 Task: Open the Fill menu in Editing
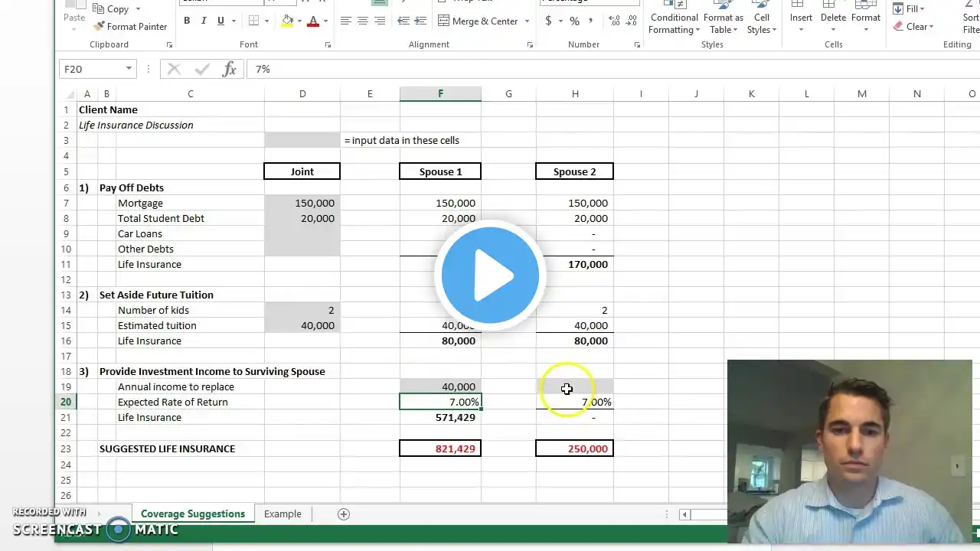[910, 9]
